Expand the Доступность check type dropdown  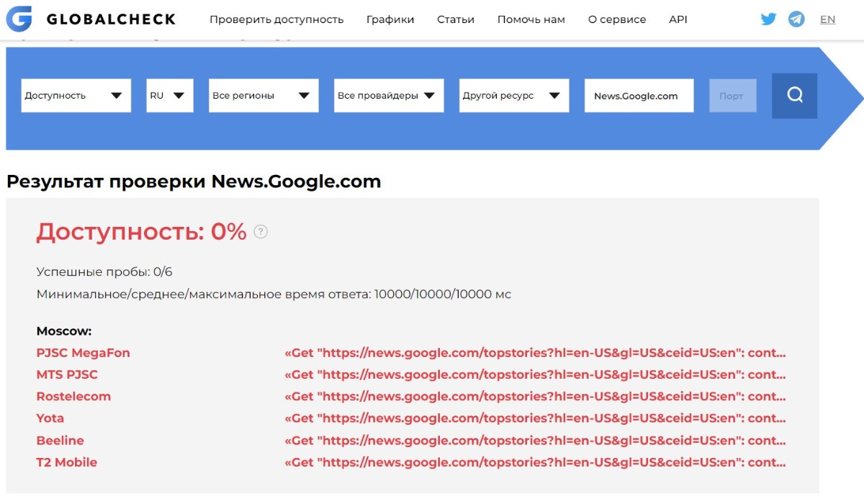(76, 96)
